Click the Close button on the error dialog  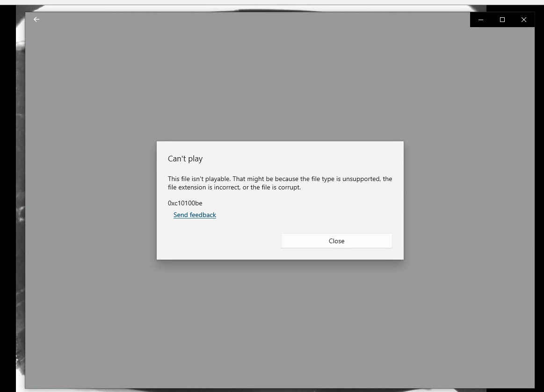(336, 240)
